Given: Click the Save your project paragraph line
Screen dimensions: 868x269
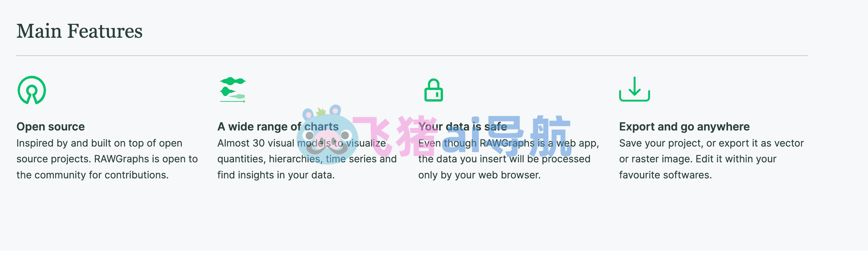Looking at the screenshot, I should [711, 143].
